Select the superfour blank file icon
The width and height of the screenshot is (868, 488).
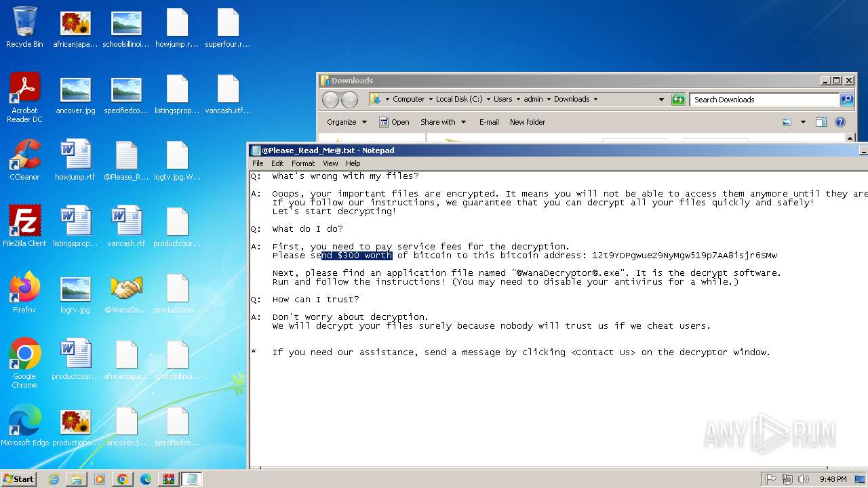pyautogui.click(x=228, y=27)
